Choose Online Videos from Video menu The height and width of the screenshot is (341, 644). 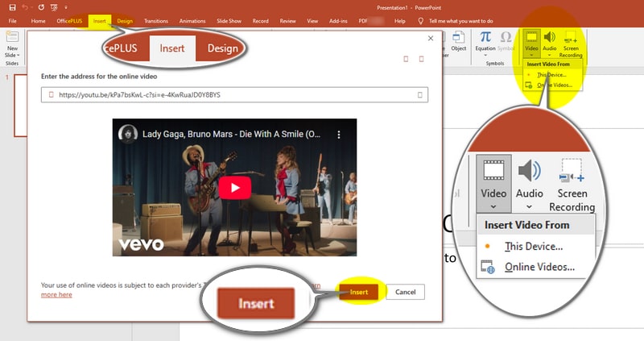[553, 85]
